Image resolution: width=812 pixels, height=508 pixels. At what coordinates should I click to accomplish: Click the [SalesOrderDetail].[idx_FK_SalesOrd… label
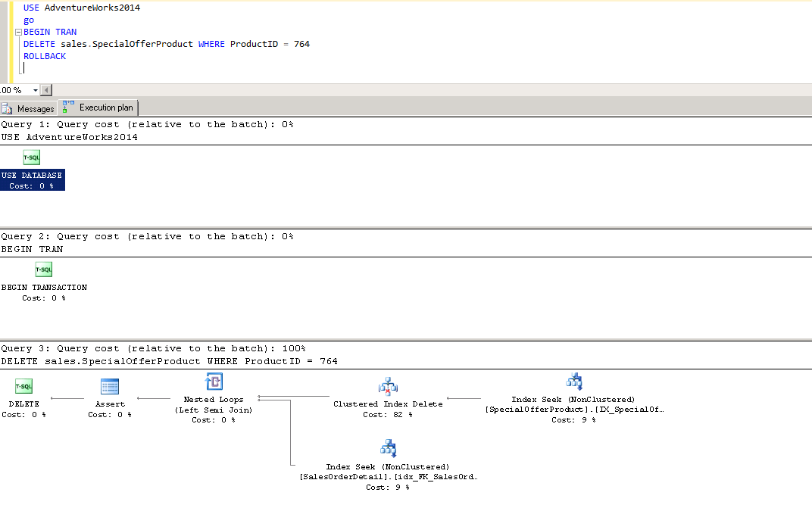389,476
